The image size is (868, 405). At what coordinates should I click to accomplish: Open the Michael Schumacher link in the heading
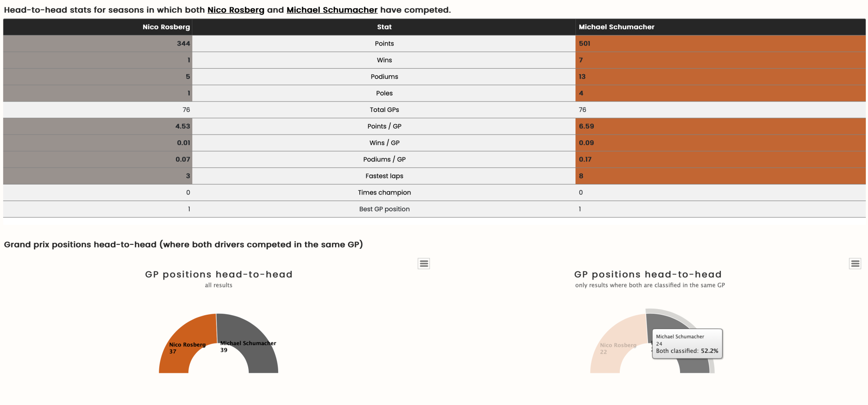click(x=332, y=10)
